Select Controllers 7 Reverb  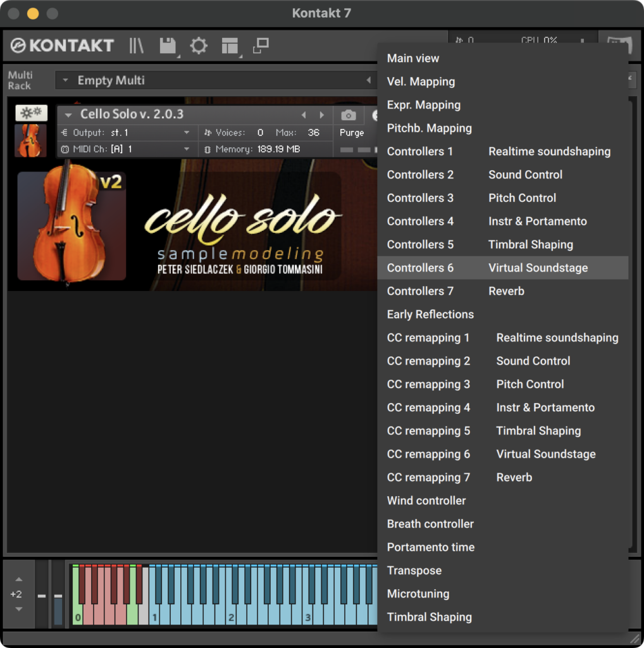[503, 291]
